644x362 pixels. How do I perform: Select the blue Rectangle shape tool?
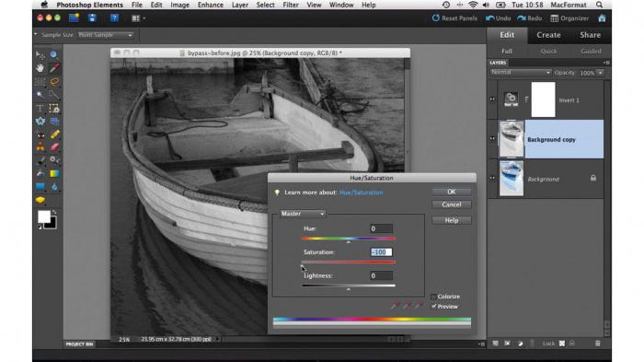tap(40, 187)
